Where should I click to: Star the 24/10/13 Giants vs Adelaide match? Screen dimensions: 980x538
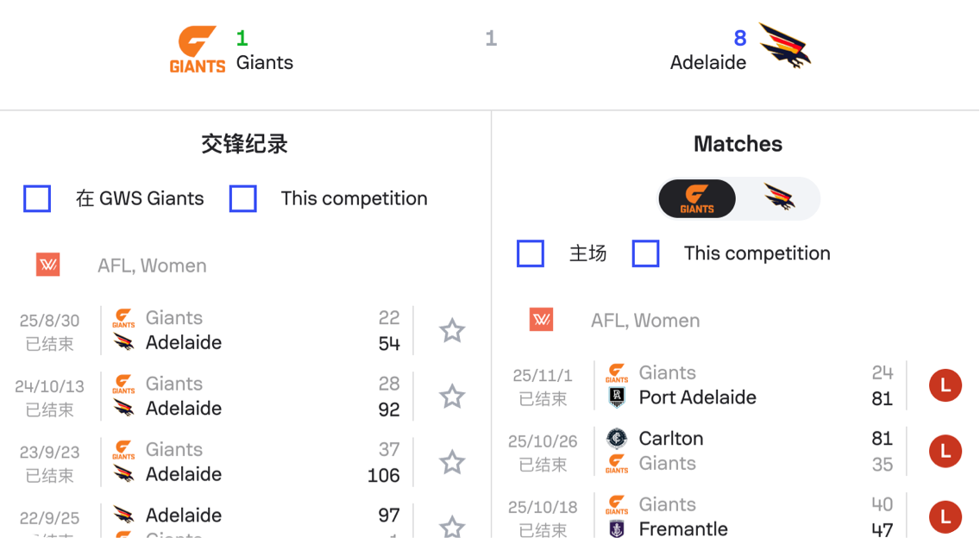pyautogui.click(x=452, y=397)
